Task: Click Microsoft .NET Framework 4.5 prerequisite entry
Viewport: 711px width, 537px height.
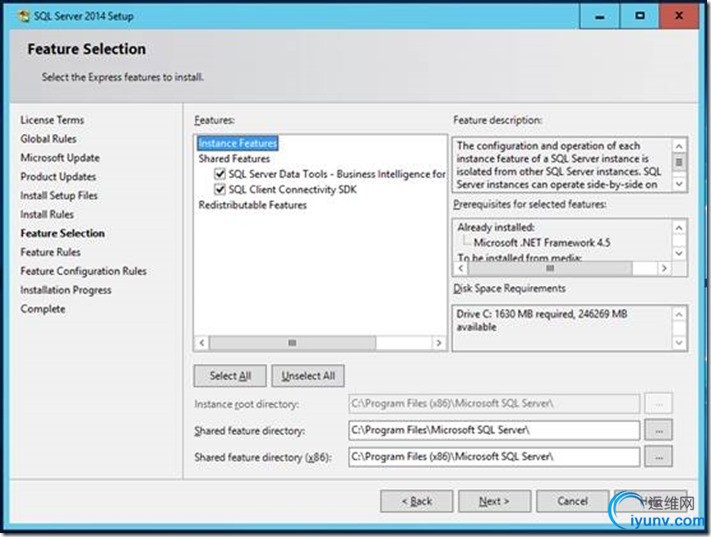Action: click(x=542, y=243)
